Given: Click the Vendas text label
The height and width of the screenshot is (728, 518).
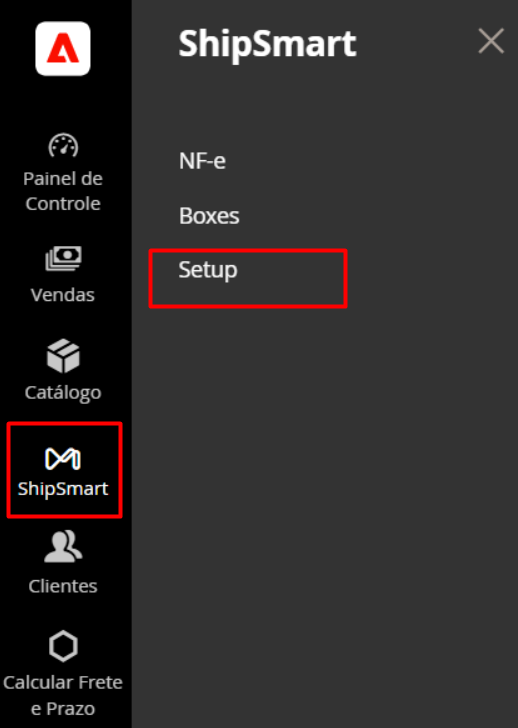Looking at the screenshot, I should click(63, 295).
